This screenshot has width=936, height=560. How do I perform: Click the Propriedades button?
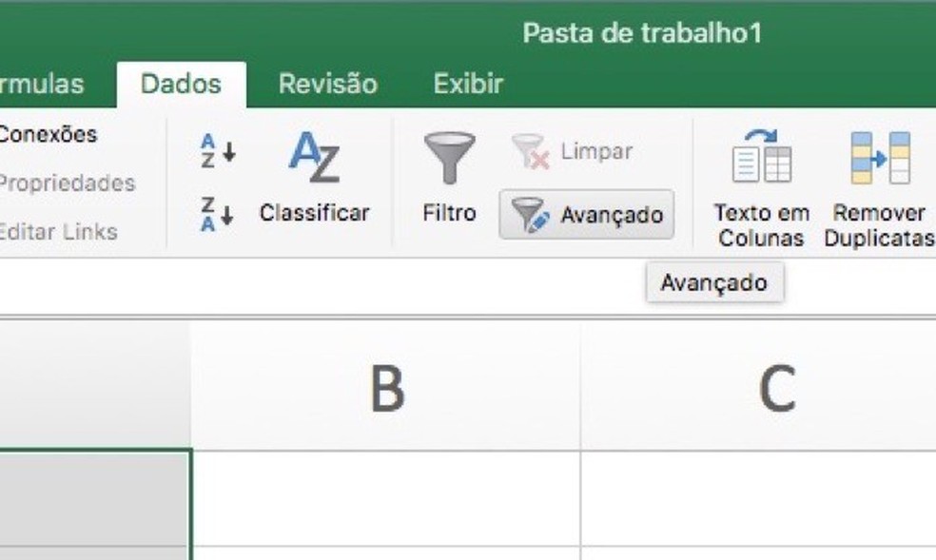click(67, 183)
